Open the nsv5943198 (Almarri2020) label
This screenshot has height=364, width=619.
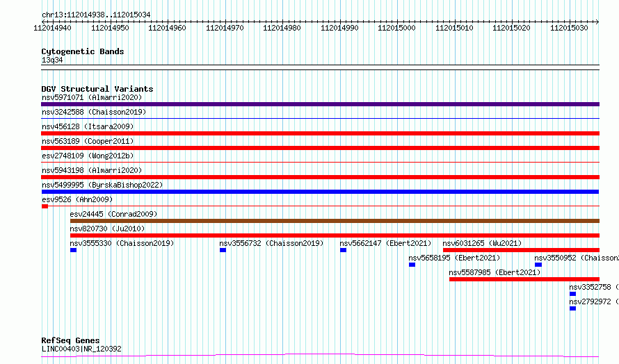(92, 170)
